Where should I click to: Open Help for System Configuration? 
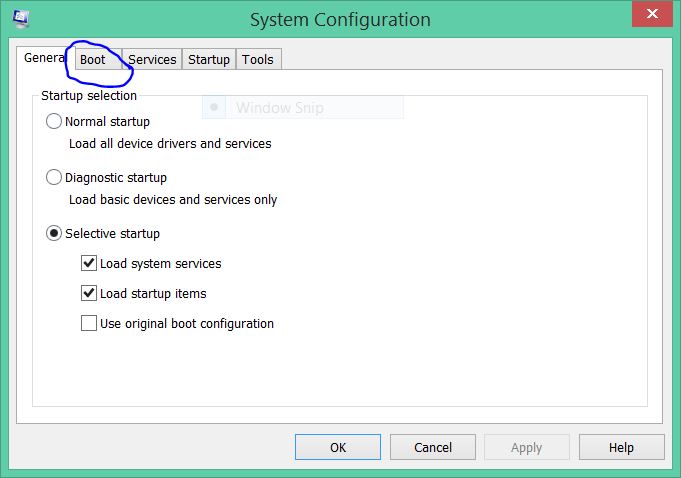coord(621,447)
